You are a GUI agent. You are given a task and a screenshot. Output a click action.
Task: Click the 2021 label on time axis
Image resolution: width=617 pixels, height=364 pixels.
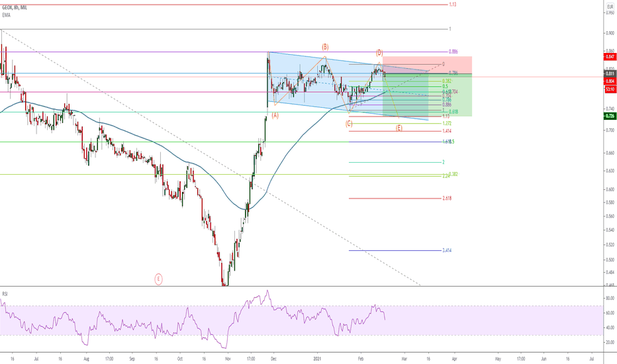tap(318, 359)
